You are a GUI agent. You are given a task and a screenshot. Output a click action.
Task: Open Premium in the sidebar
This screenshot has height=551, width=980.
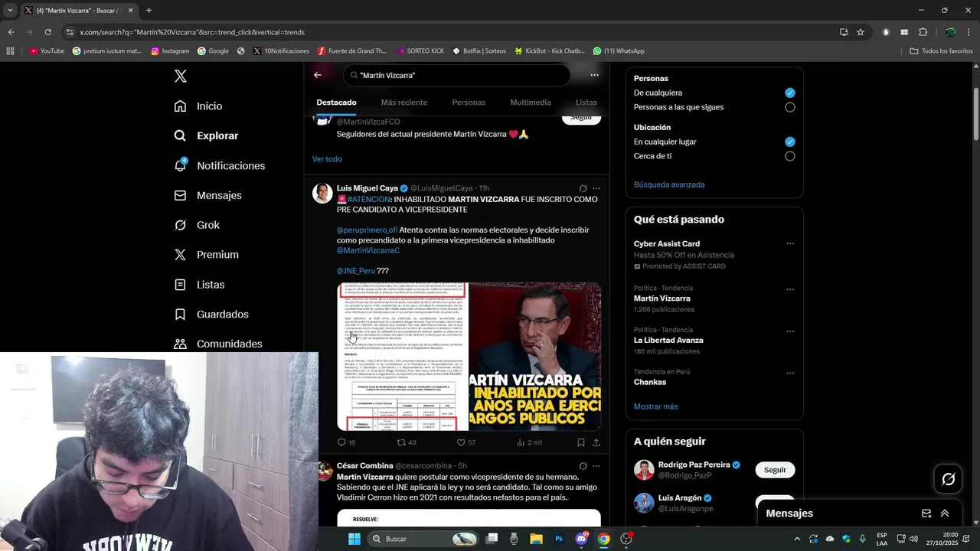tap(206, 255)
